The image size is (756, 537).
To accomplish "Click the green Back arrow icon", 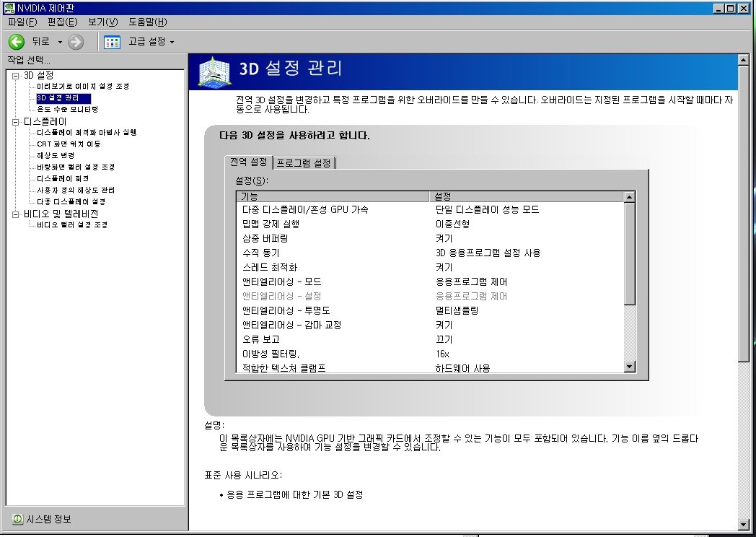I will (x=17, y=42).
